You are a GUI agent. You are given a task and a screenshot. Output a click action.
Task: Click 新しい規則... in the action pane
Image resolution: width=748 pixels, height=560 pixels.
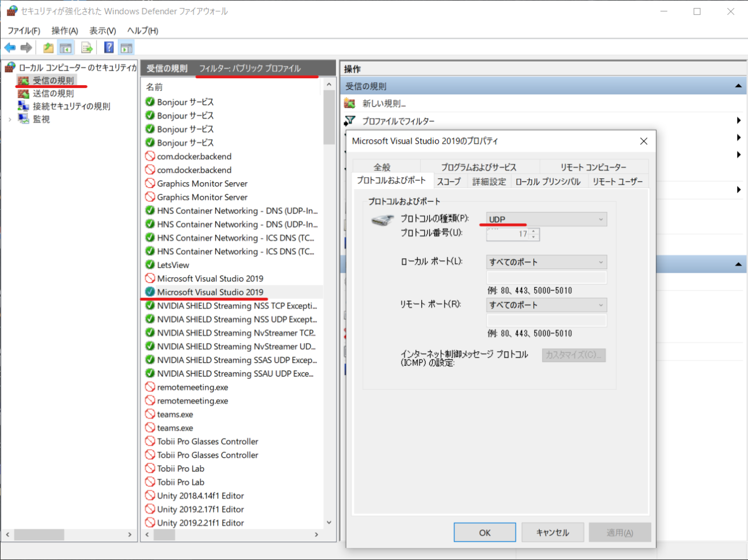(384, 103)
